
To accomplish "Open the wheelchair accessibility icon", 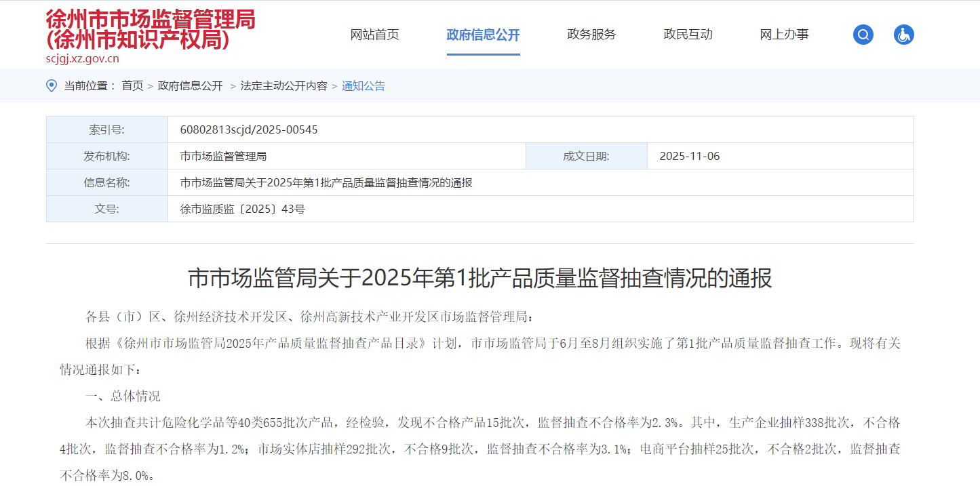I will pyautogui.click(x=904, y=35).
